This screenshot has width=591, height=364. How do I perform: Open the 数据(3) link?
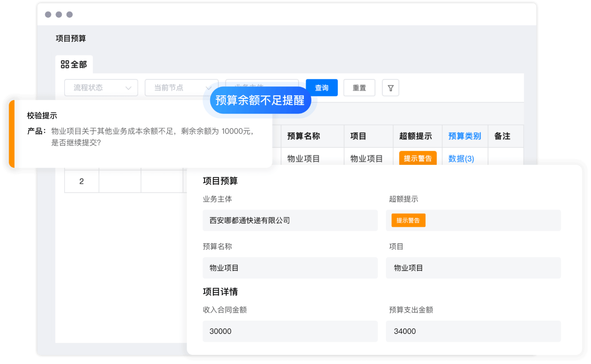[x=461, y=158]
